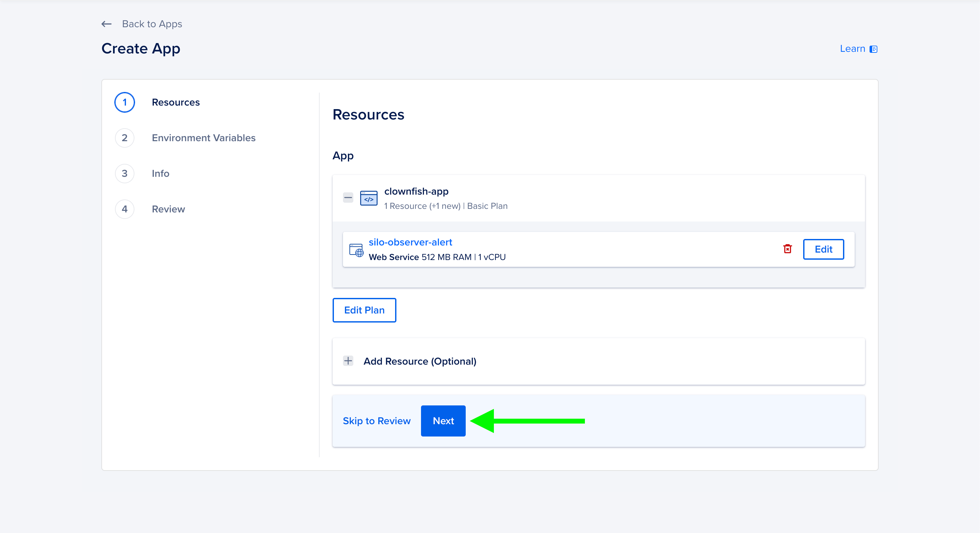Click the back arrow icon
The height and width of the screenshot is (533, 980).
pyautogui.click(x=107, y=24)
